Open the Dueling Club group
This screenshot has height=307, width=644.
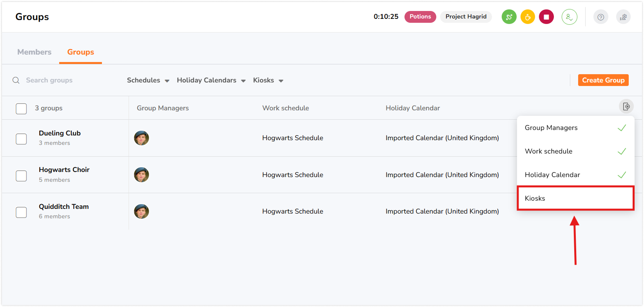click(x=60, y=133)
